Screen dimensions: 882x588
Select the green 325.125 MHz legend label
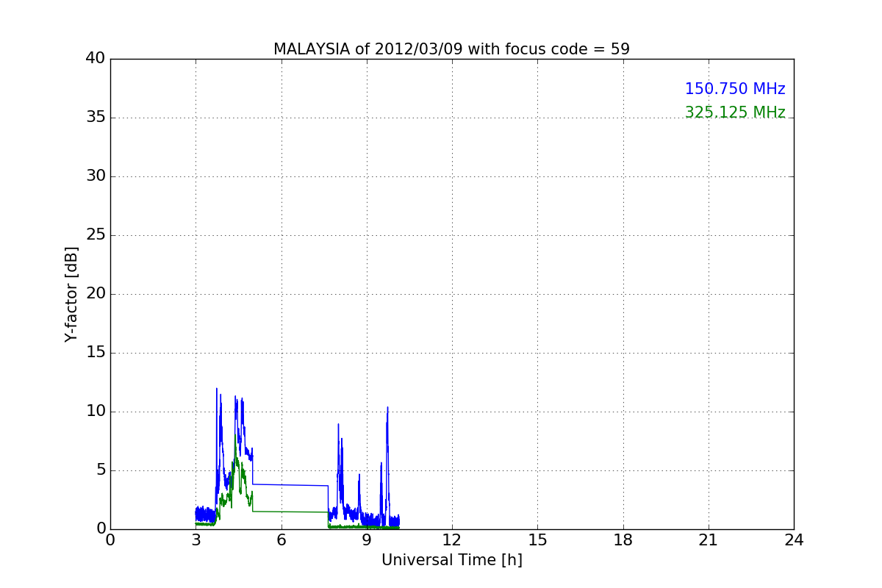(x=735, y=112)
